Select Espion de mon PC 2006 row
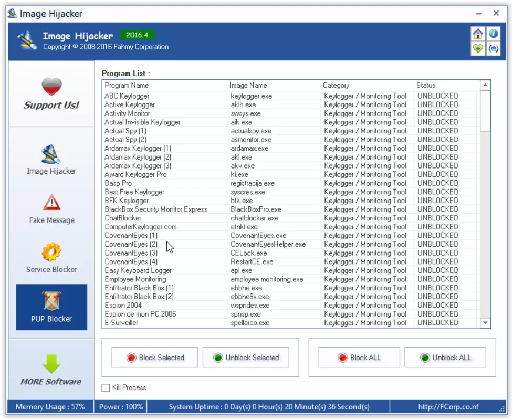 click(291, 314)
